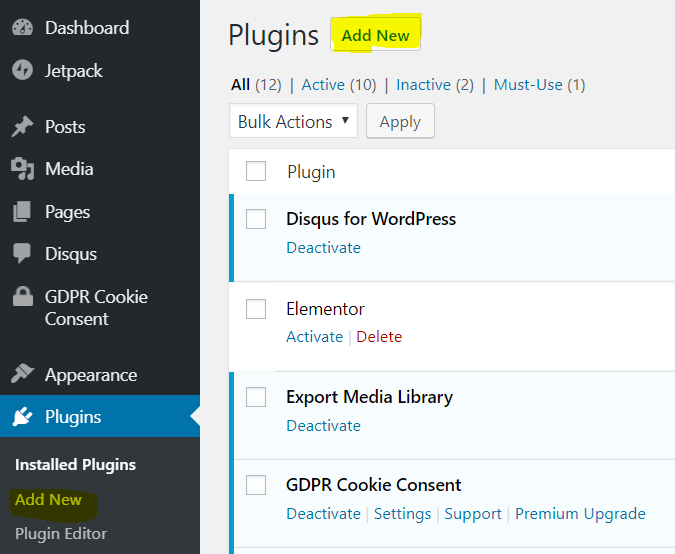Deactivate Disqus for WordPress
The width and height of the screenshot is (675, 554).
[x=323, y=248]
